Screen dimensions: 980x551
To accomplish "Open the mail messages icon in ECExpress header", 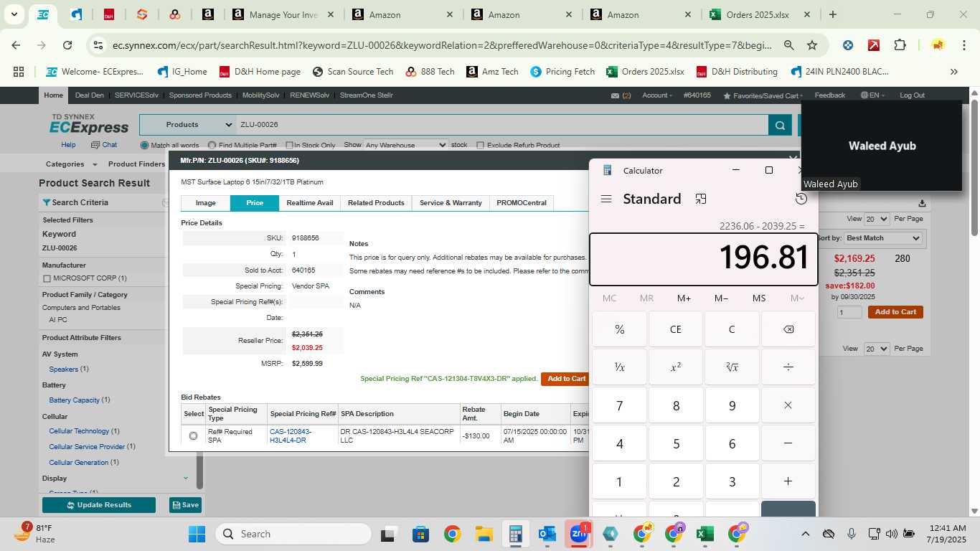I will tap(615, 95).
